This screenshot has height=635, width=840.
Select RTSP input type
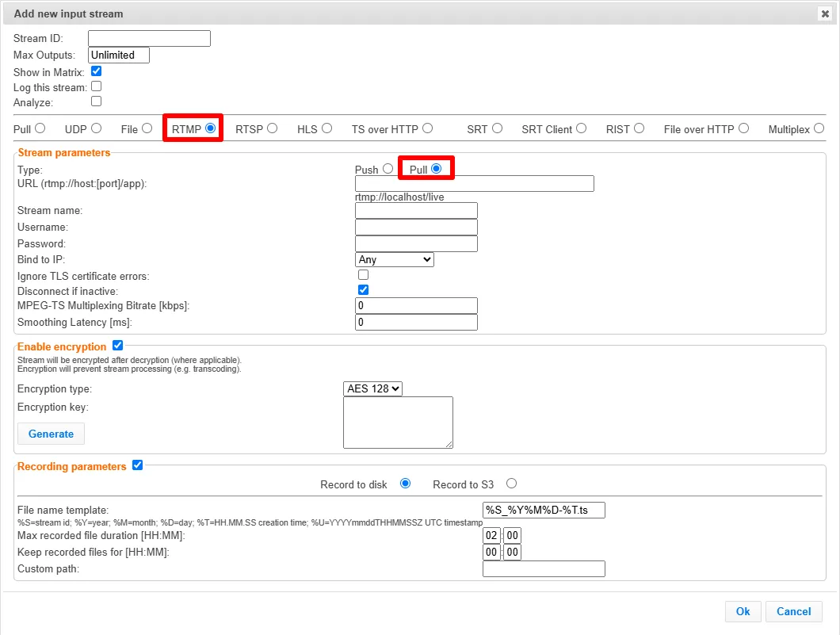point(273,128)
